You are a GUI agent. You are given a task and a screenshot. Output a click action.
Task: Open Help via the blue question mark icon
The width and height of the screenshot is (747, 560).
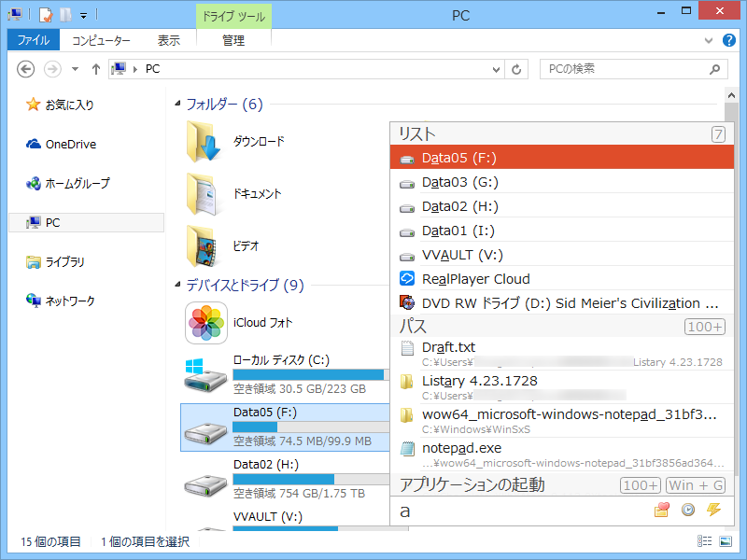(x=729, y=40)
